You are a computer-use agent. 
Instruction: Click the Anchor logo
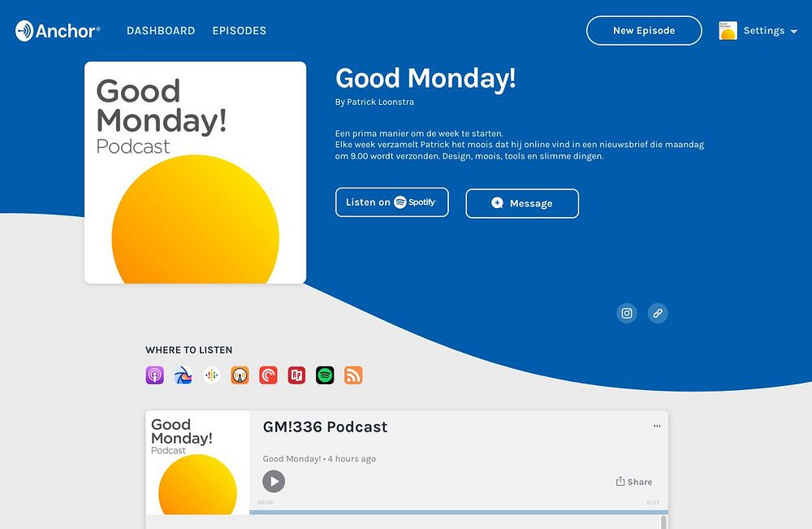pyautogui.click(x=58, y=31)
